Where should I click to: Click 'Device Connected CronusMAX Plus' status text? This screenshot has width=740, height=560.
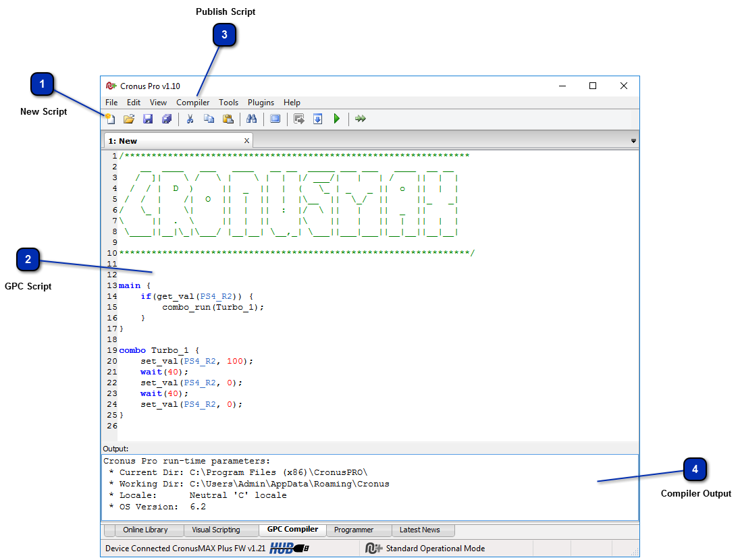[185, 549]
